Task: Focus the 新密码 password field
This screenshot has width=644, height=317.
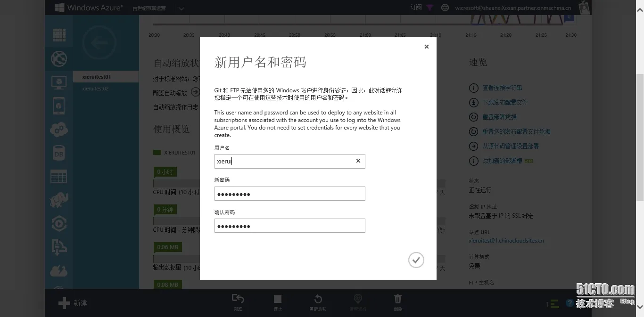Action: [289, 194]
